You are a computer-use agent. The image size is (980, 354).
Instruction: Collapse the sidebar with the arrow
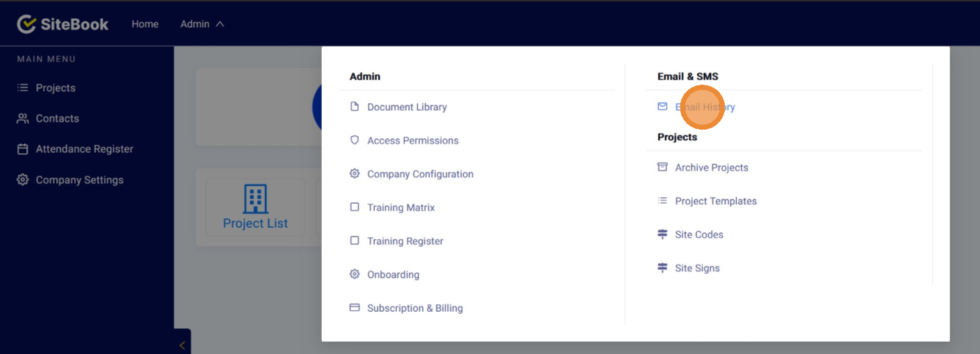click(182, 345)
